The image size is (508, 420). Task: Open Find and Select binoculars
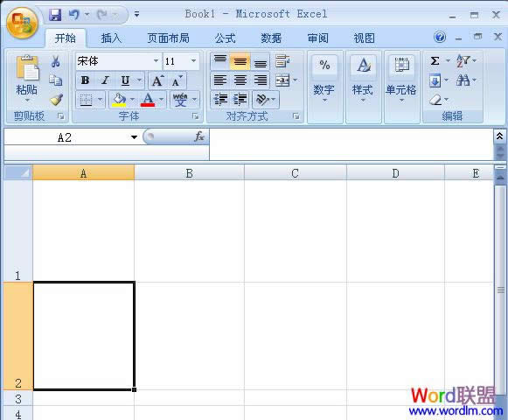coord(463,80)
